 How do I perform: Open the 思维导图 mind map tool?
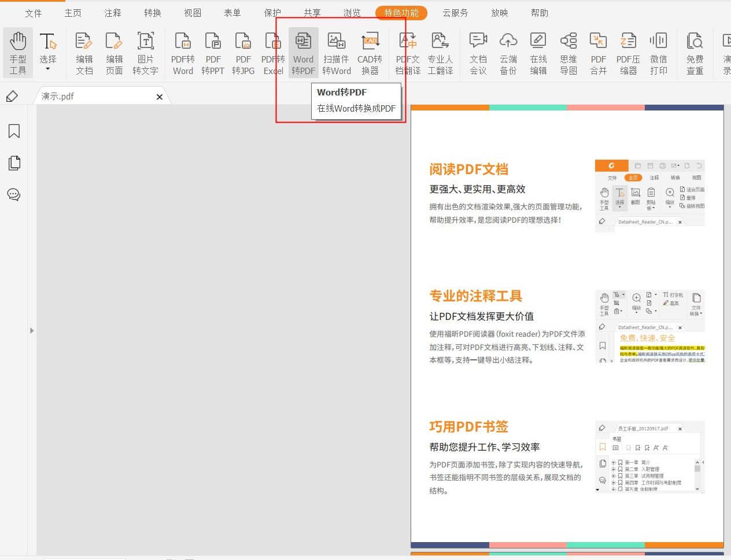tap(568, 52)
